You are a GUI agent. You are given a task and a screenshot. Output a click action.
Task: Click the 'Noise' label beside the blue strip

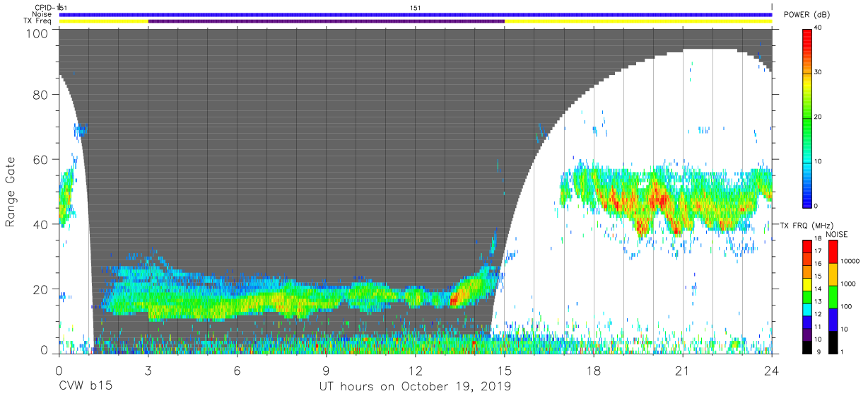click(x=41, y=14)
